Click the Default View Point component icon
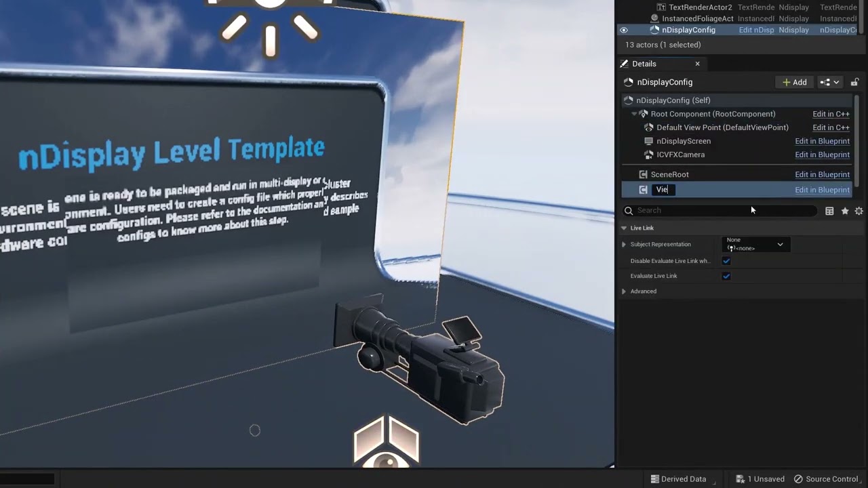The height and width of the screenshot is (488, 868). (649, 127)
